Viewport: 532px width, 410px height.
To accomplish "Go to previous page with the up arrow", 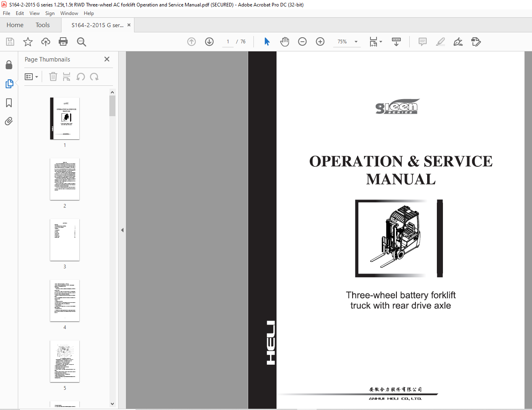I will tap(192, 42).
